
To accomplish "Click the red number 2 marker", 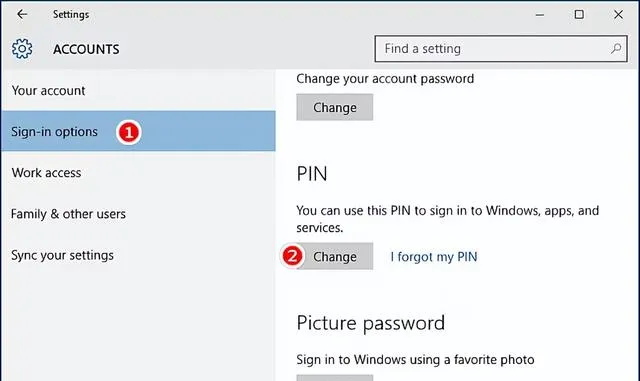I will [x=292, y=256].
